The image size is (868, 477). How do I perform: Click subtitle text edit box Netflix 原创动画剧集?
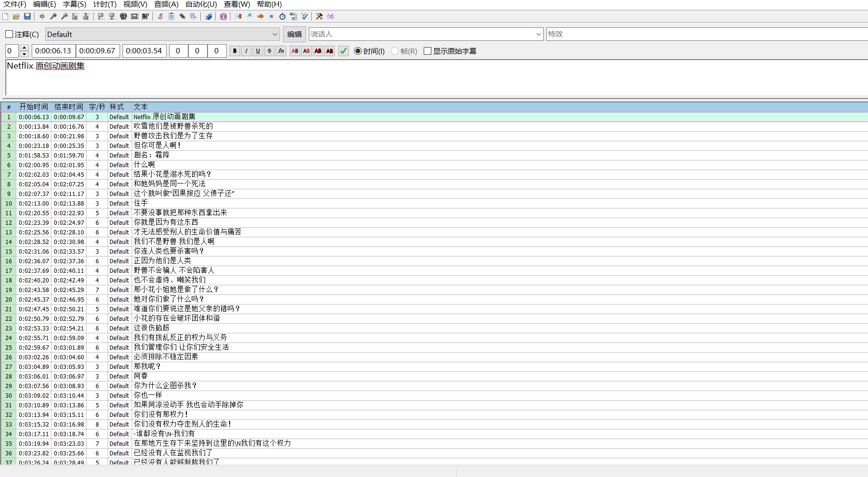click(x=437, y=78)
